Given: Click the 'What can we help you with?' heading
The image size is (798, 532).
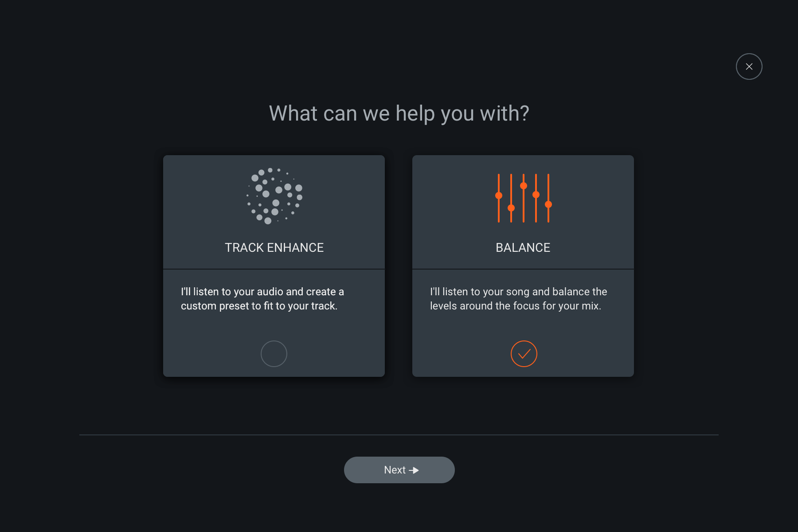Looking at the screenshot, I should coord(399,113).
